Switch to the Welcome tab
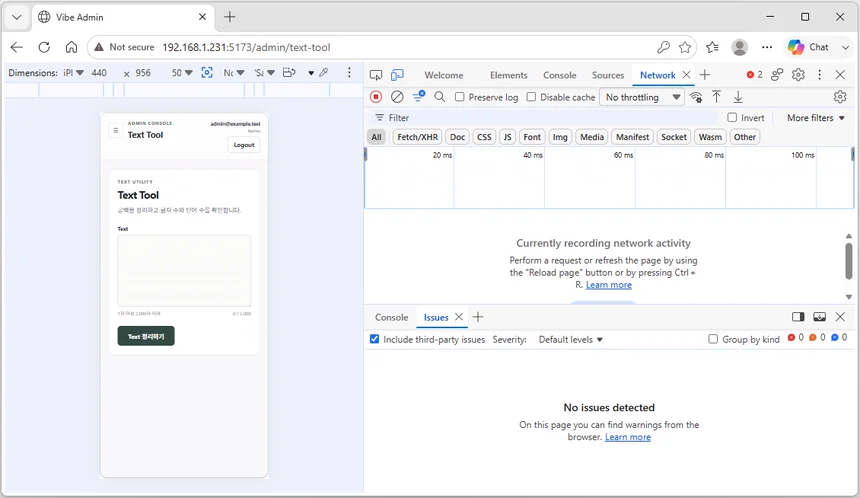 (444, 75)
